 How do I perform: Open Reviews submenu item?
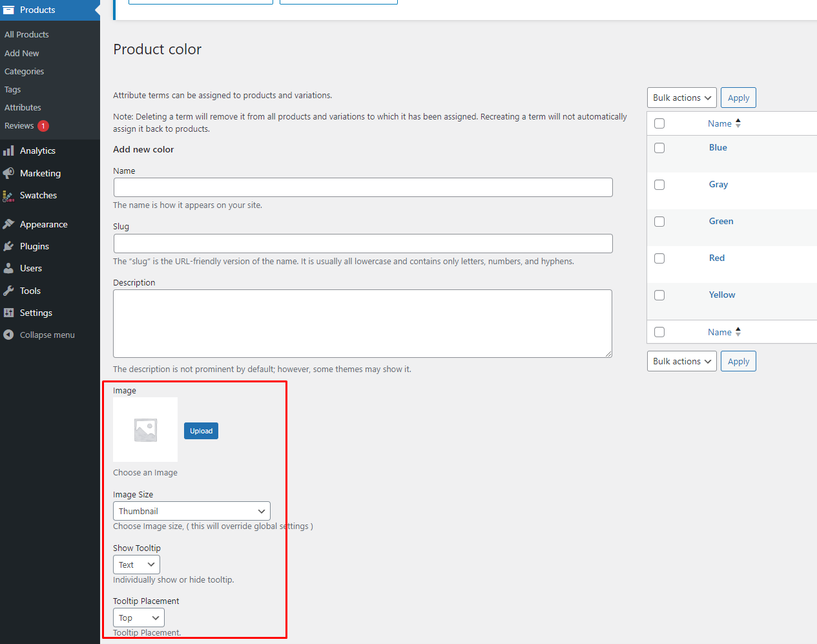point(19,125)
